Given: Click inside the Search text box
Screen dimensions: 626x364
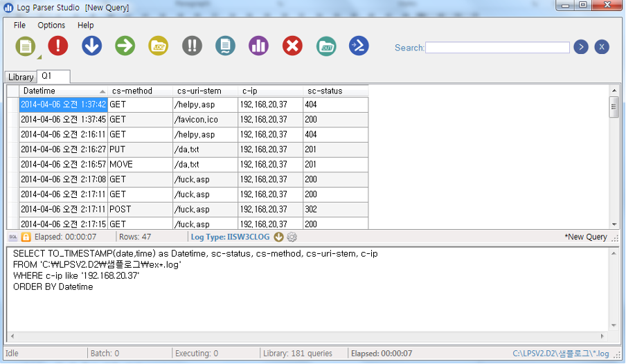Looking at the screenshot, I should click(x=497, y=48).
